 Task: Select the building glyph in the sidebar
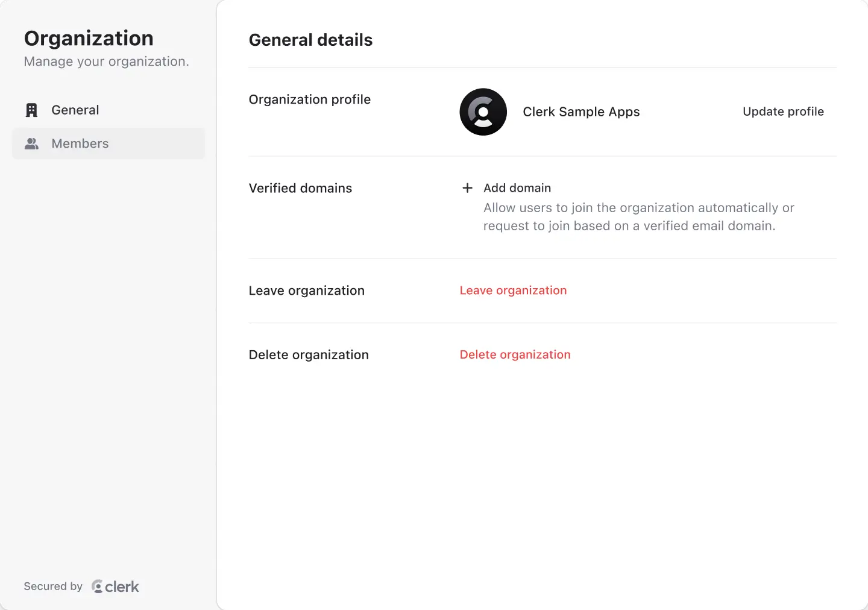[x=31, y=110]
